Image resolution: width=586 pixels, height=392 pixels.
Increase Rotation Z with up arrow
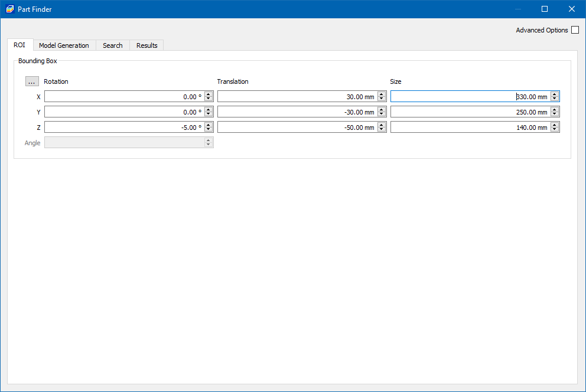point(209,125)
